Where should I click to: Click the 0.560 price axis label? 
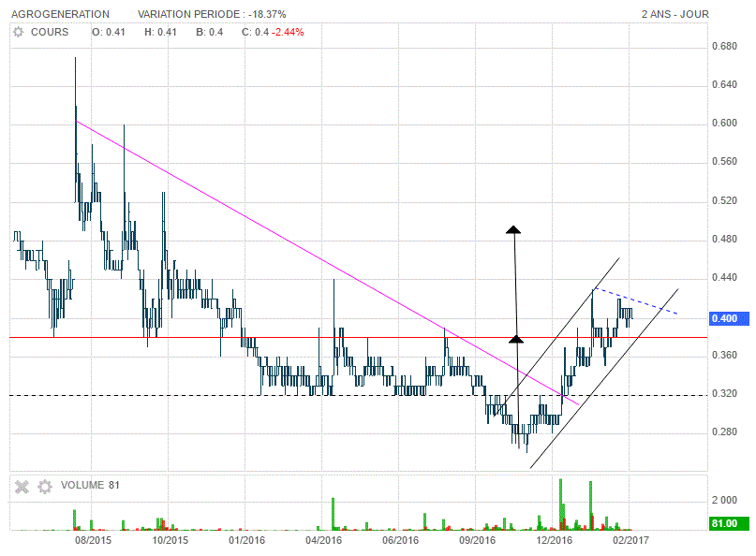[725, 161]
